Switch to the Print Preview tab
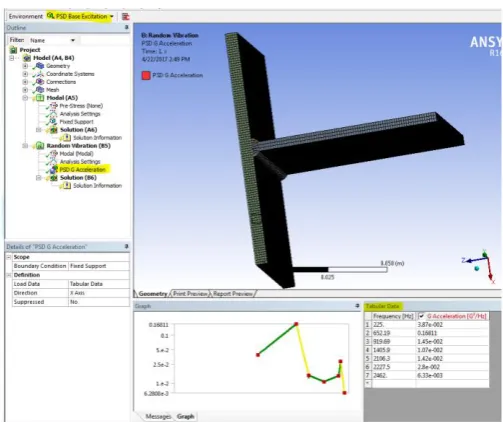This screenshot has width=503, height=422. click(x=190, y=294)
